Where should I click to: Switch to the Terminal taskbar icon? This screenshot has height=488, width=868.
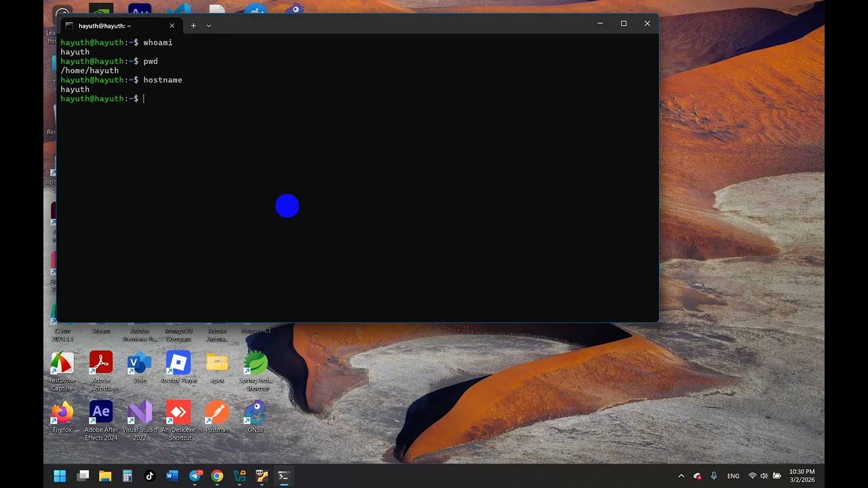coord(284,476)
